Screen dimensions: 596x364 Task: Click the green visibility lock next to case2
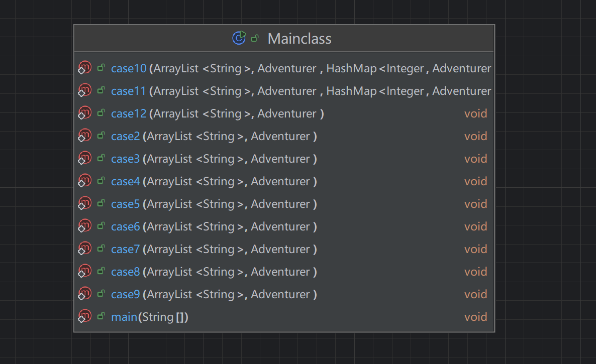[x=101, y=136]
